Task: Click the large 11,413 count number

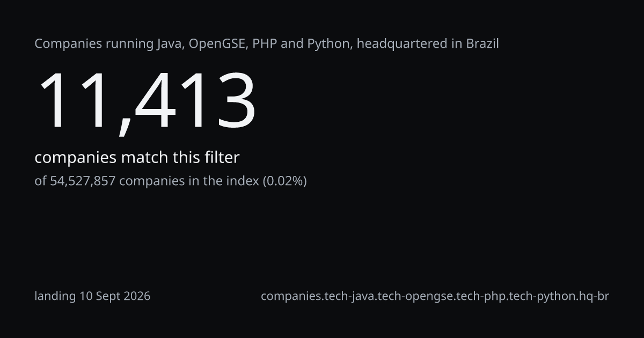Action: click(146, 101)
